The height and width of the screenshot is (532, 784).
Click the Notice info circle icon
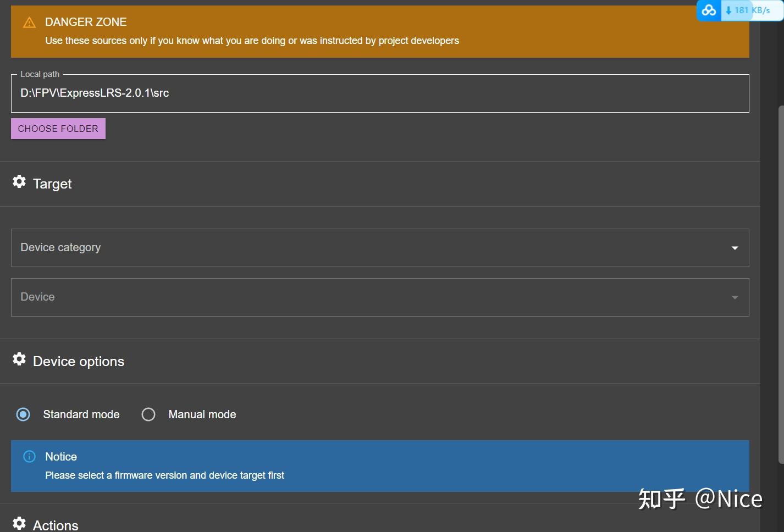[x=29, y=457]
